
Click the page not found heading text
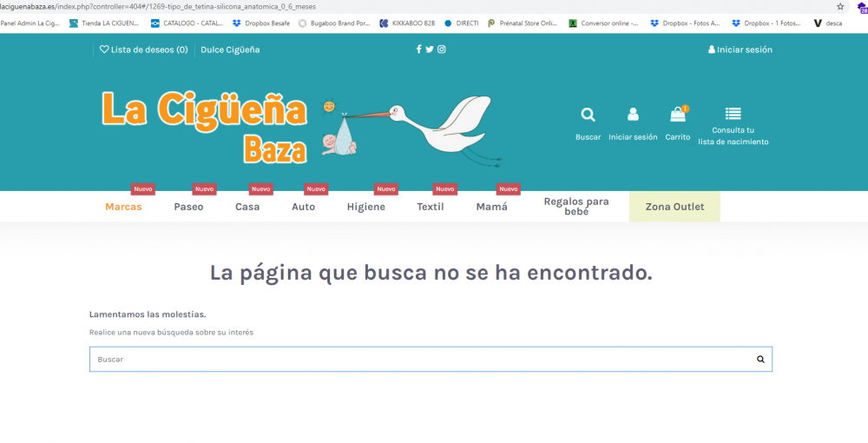pyautogui.click(x=431, y=273)
